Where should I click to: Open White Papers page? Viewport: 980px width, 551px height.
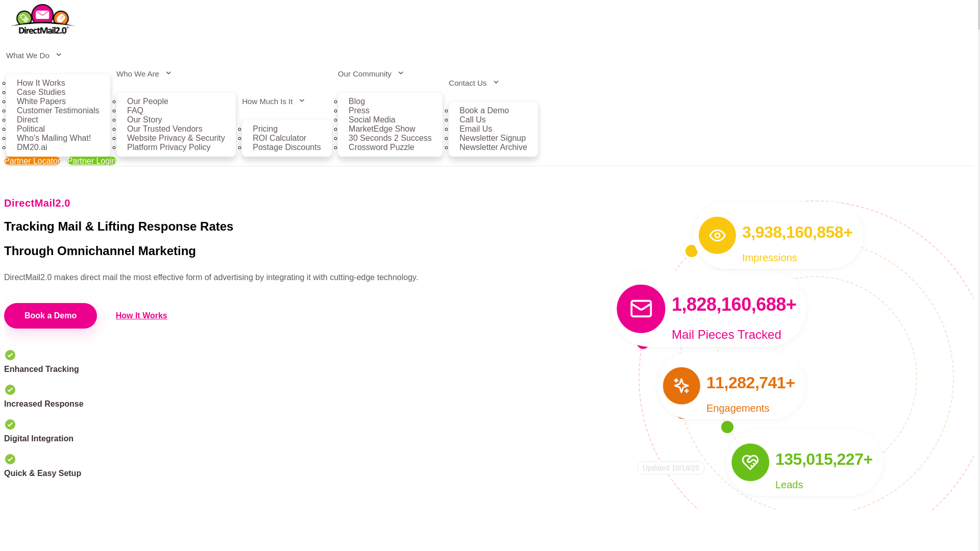41,101
